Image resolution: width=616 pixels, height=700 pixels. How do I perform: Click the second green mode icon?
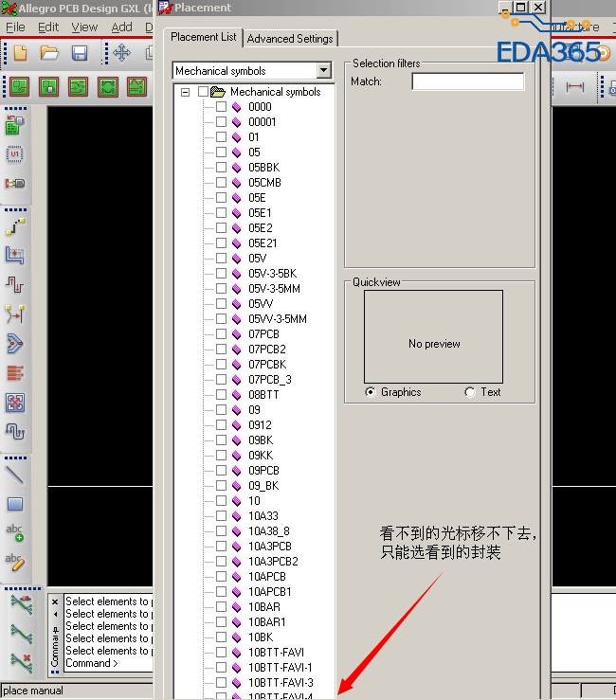[49, 86]
